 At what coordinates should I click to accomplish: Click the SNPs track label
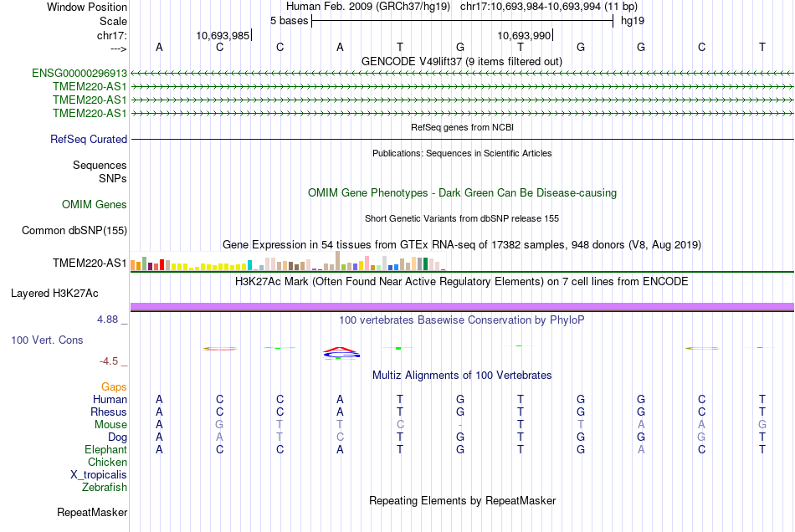(x=113, y=178)
